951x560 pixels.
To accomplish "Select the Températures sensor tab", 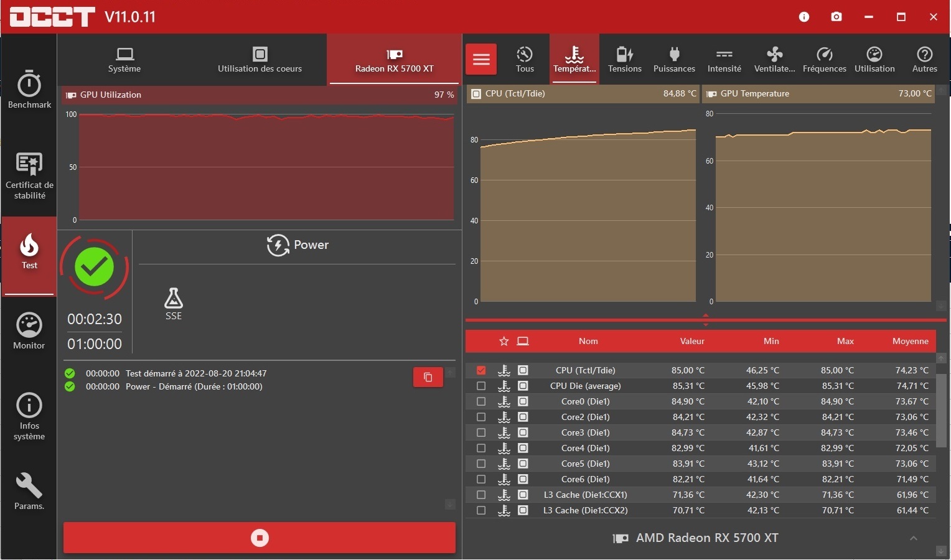I will pyautogui.click(x=574, y=60).
